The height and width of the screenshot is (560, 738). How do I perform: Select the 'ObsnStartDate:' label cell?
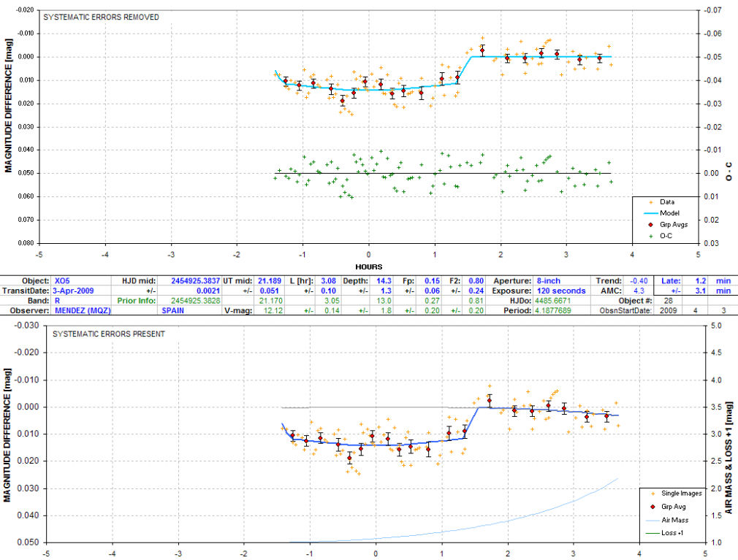(625, 310)
